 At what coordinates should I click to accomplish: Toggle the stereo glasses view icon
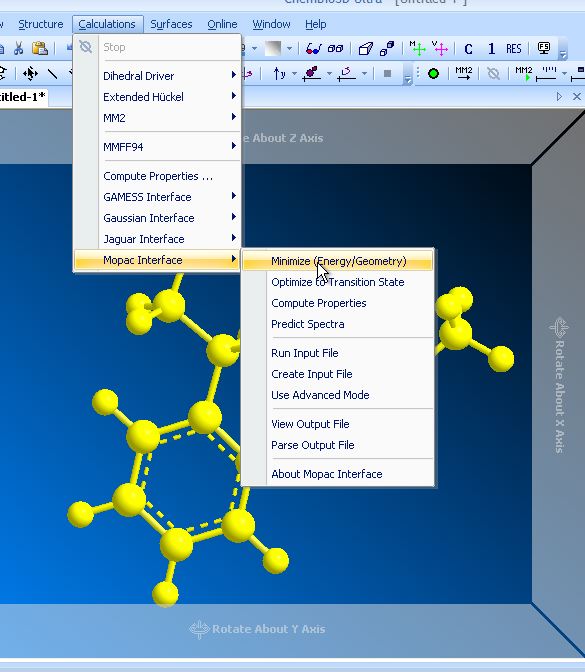click(313, 49)
